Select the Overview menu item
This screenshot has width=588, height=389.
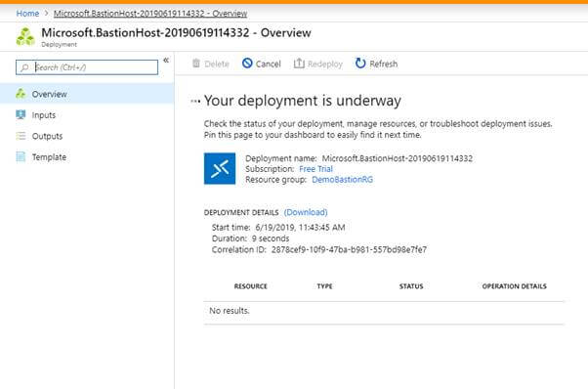[x=87, y=94]
